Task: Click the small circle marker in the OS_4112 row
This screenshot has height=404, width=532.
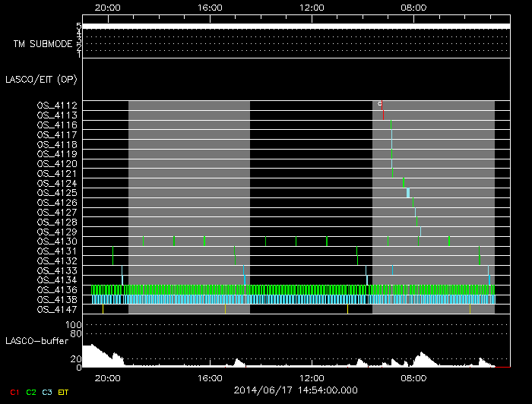Action: (379, 103)
